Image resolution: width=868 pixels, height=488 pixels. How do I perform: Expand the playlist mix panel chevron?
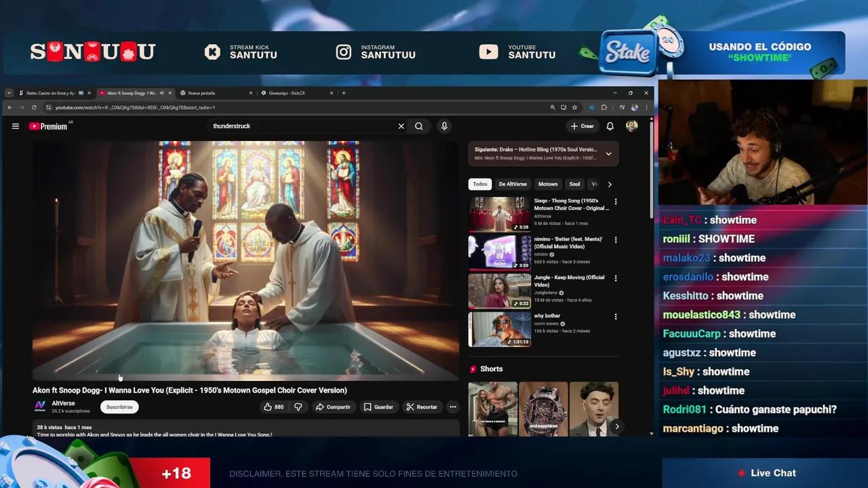pyautogui.click(x=608, y=154)
